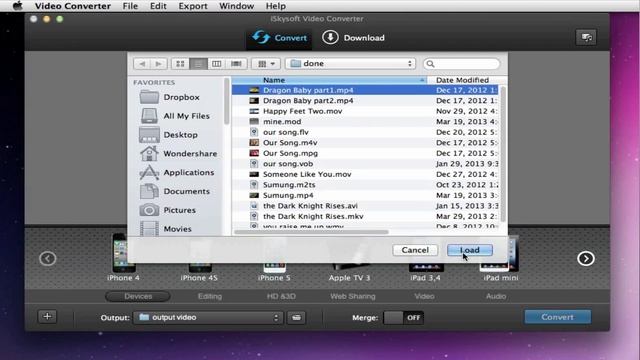Viewport: 640px width, 360px height.
Task: Click the Load button
Action: (x=470, y=250)
